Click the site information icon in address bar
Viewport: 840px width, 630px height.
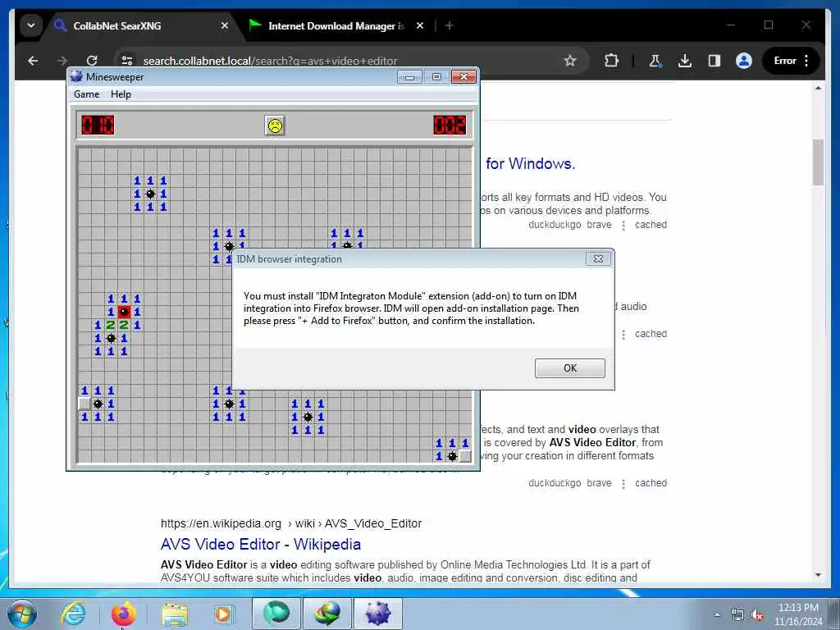pos(127,61)
